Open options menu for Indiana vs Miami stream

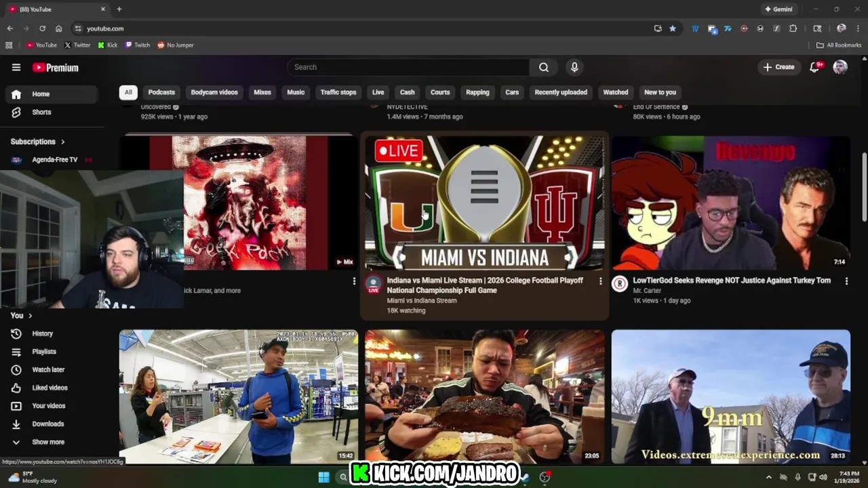coord(600,281)
